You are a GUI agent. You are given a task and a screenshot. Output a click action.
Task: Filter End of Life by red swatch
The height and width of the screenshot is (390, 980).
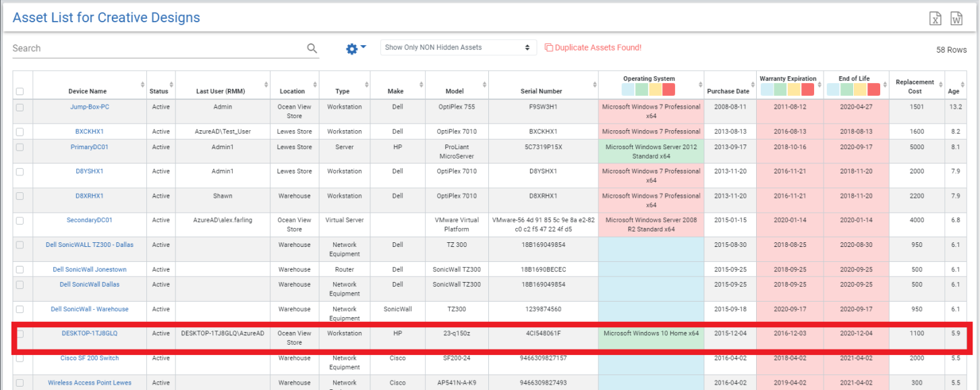pyautogui.click(x=874, y=89)
